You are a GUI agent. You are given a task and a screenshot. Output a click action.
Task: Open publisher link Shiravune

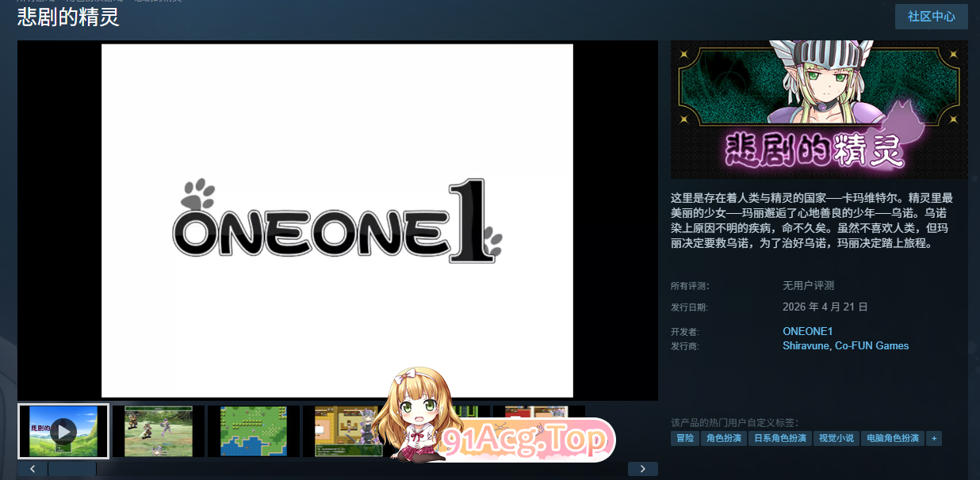pos(806,345)
